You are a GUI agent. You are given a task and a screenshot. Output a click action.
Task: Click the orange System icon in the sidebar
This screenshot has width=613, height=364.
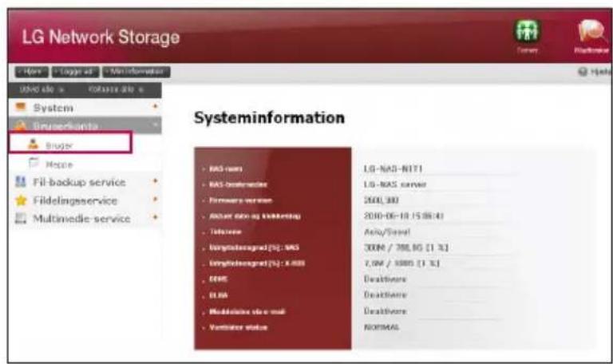(20, 107)
